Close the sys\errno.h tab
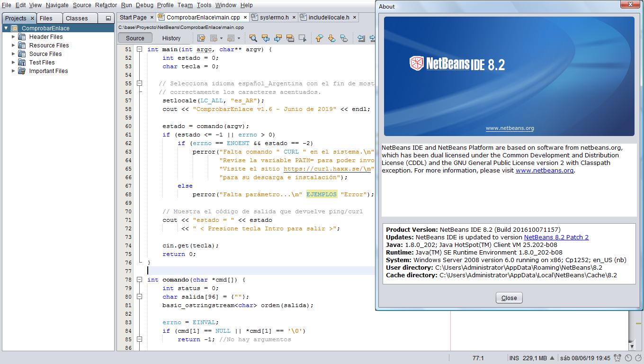Viewport: 644px width, 364px height. [294, 17]
